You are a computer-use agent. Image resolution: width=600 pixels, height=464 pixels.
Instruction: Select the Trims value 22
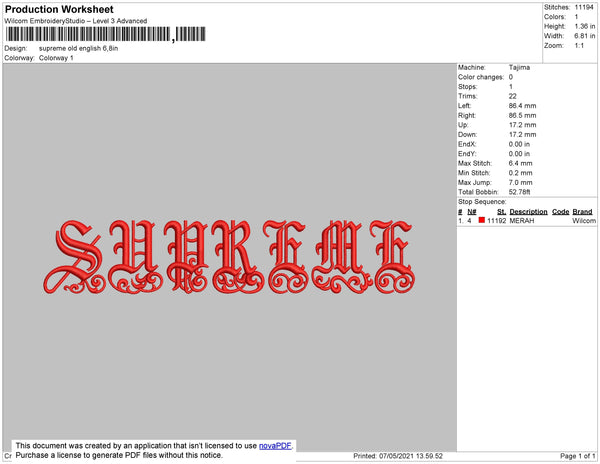tap(512, 96)
